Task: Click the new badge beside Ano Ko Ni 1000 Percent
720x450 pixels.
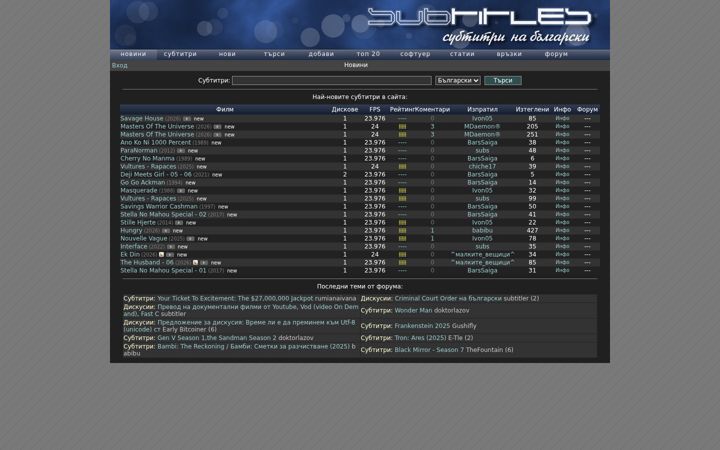Action: coord(216,143)
